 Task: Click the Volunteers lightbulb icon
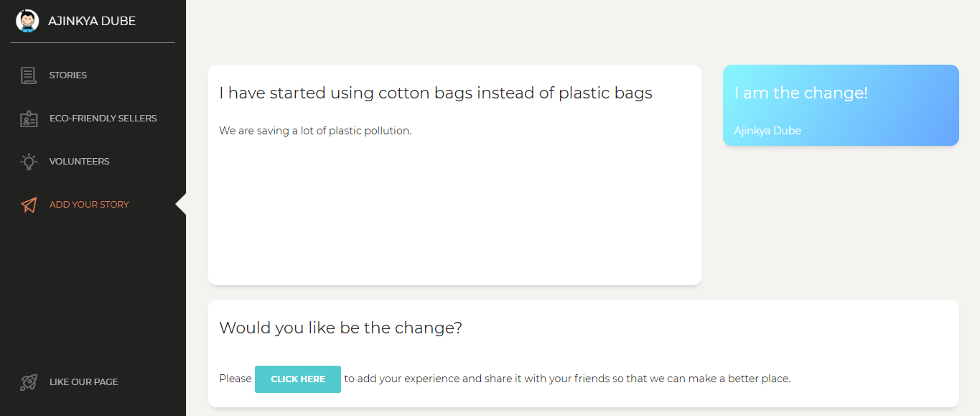(29, 162)
